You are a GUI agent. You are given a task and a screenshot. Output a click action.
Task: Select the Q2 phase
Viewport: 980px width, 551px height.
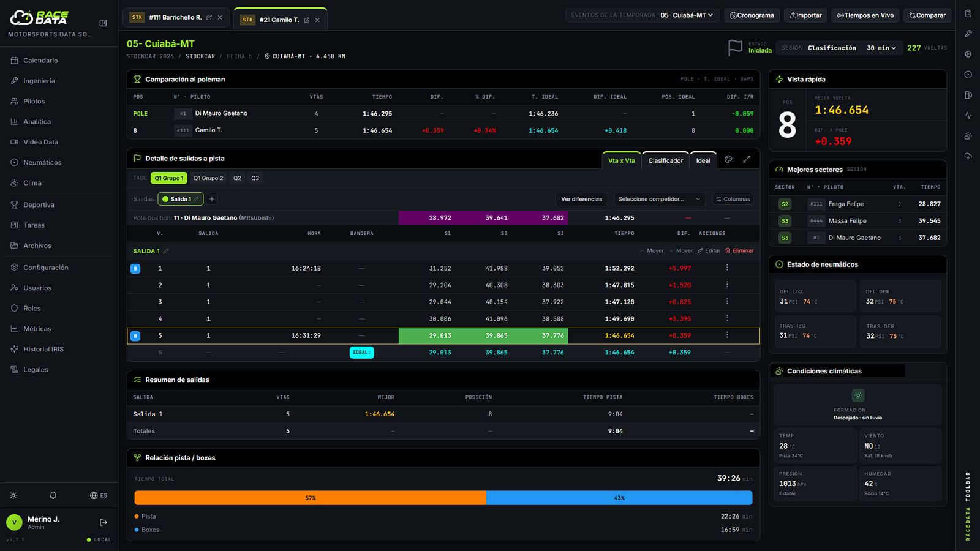(237, 178)
